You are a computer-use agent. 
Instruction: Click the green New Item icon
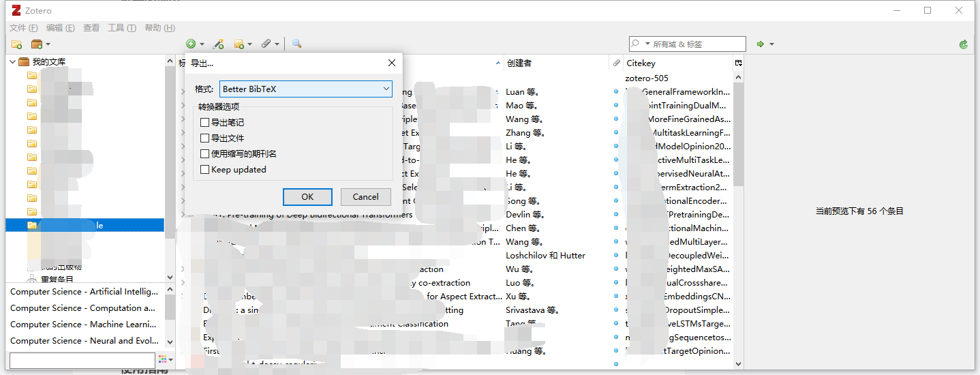click(x=191, y=44)
